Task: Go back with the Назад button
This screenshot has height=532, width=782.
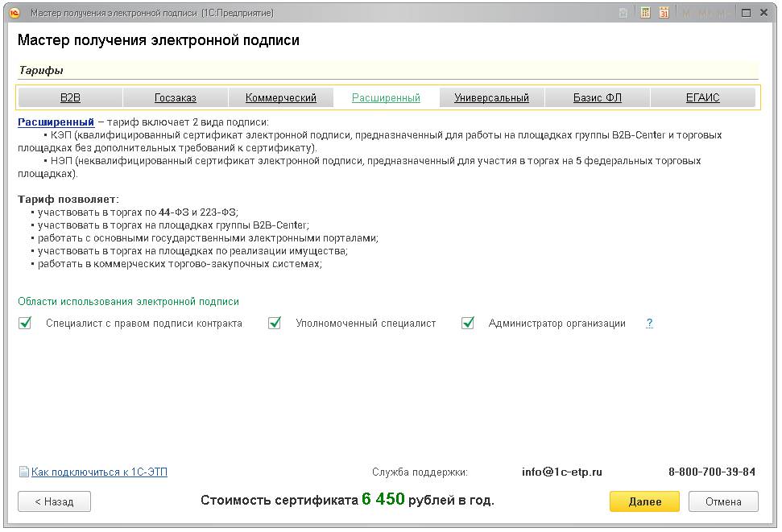Action: [54, 501]
